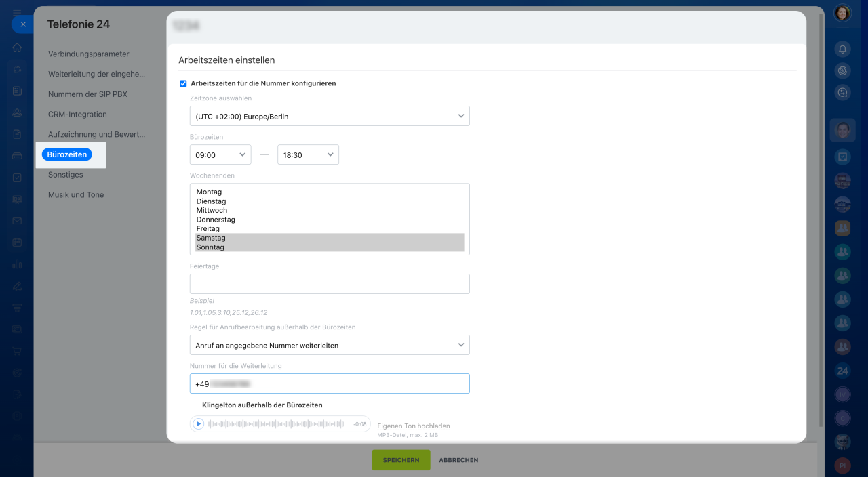
Task: Open the Drive icon in left sidebar
Action: pyautogui.click(x=18, y=156)
